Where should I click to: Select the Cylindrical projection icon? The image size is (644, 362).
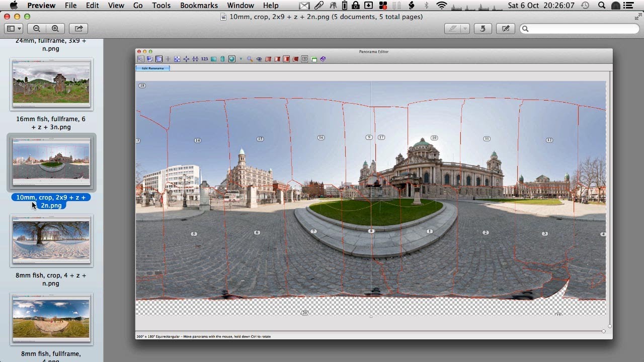pos(222,59)
